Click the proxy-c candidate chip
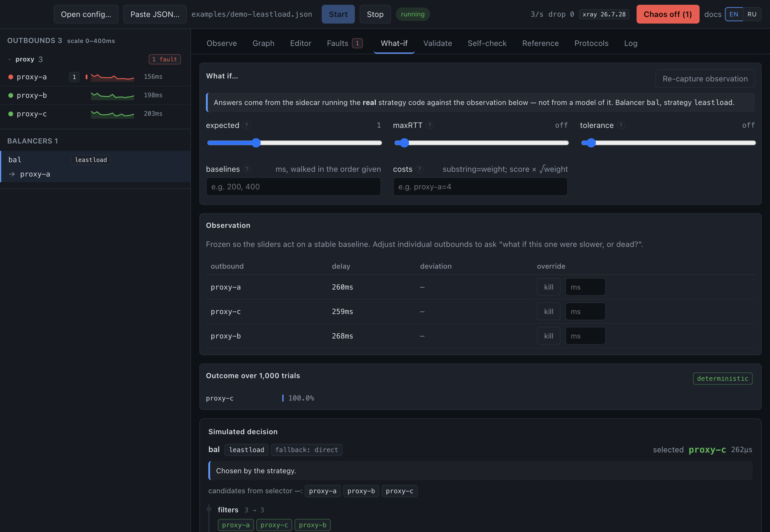 click(399, 491)
